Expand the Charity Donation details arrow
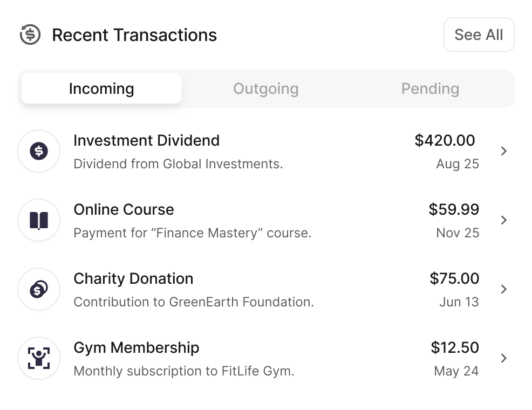 pyautogui.click(x=504, y=289)
